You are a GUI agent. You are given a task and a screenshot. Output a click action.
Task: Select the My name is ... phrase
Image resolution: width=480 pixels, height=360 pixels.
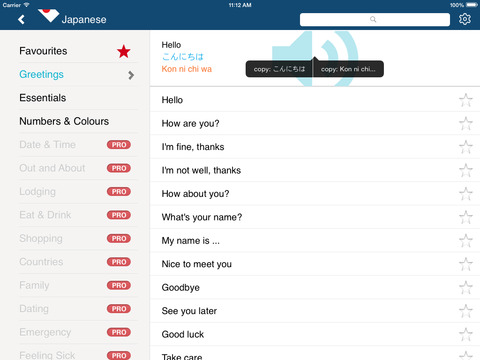tap(190, 241)
